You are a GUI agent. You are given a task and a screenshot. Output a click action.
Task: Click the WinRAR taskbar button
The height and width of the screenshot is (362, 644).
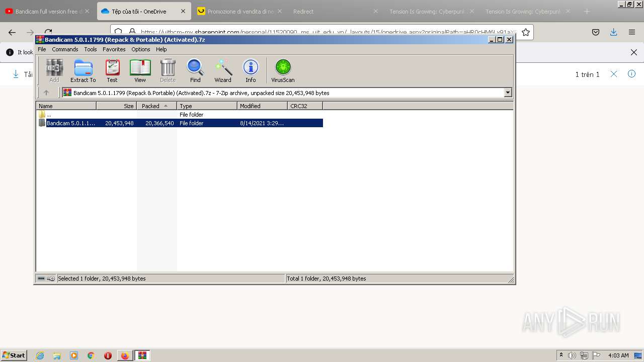(142, 355)
